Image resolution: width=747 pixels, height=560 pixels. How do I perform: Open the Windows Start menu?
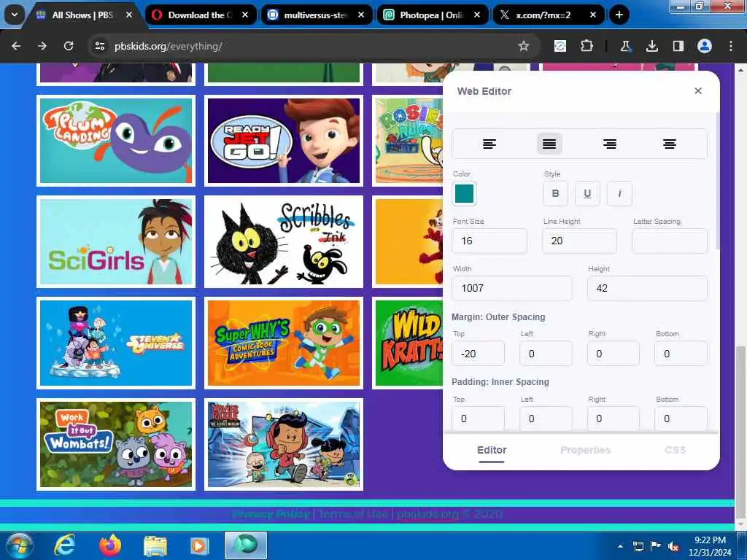coord(19,545)
